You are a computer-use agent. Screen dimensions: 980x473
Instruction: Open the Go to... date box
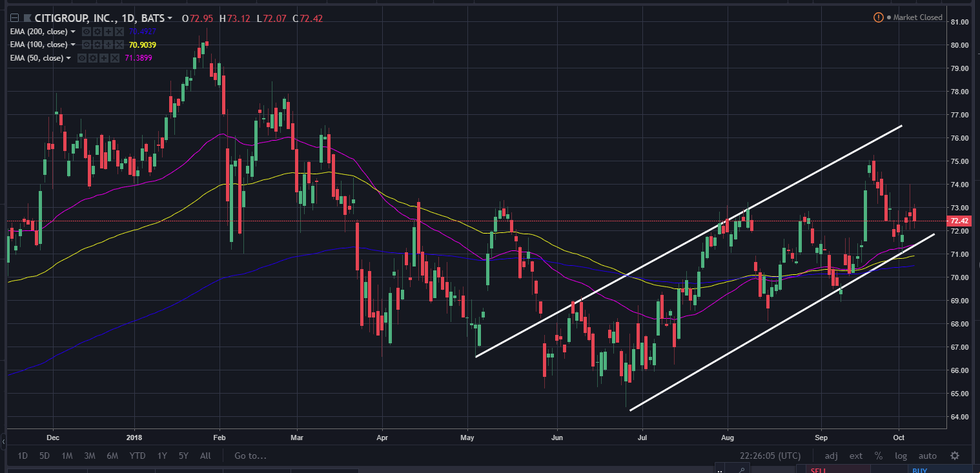250,456
